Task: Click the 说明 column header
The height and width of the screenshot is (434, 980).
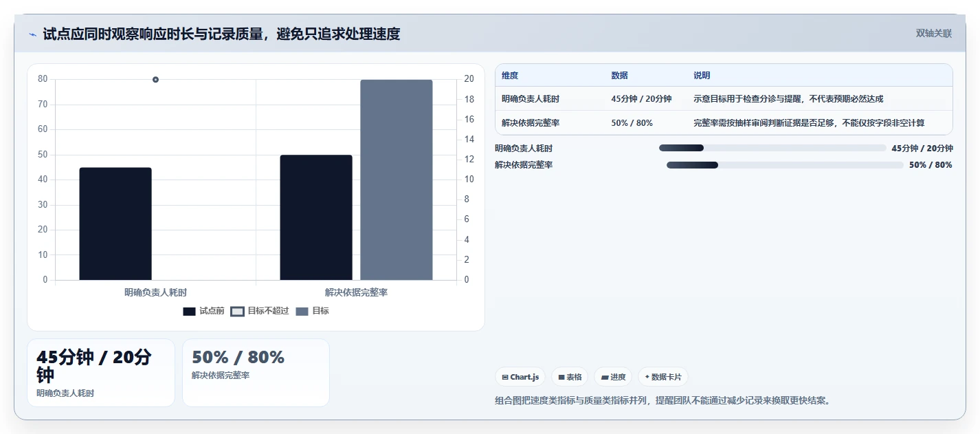Action: (x=702, y=76)
